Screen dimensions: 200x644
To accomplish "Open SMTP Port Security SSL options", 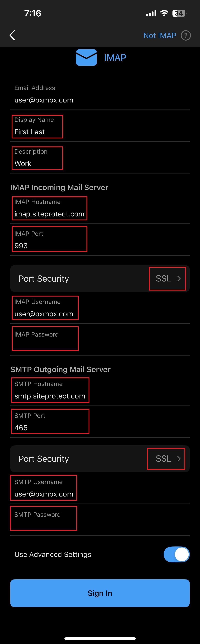I will point(166,459).
